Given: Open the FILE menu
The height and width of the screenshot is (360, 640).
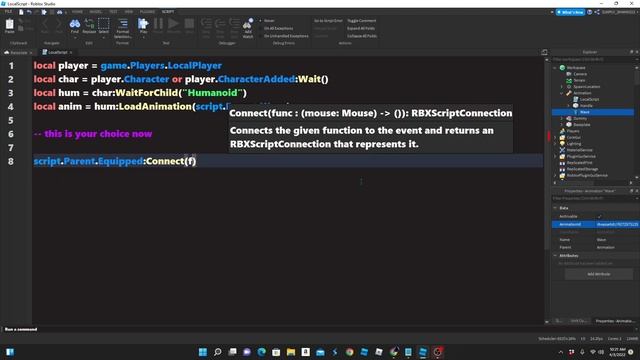Looking at the screenshot, I should 8,12.
